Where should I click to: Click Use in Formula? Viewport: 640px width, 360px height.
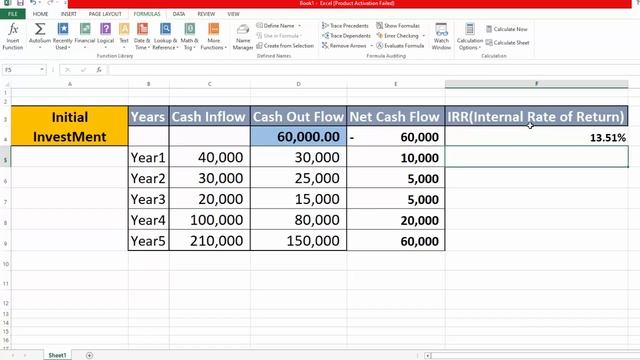point(279,36)
